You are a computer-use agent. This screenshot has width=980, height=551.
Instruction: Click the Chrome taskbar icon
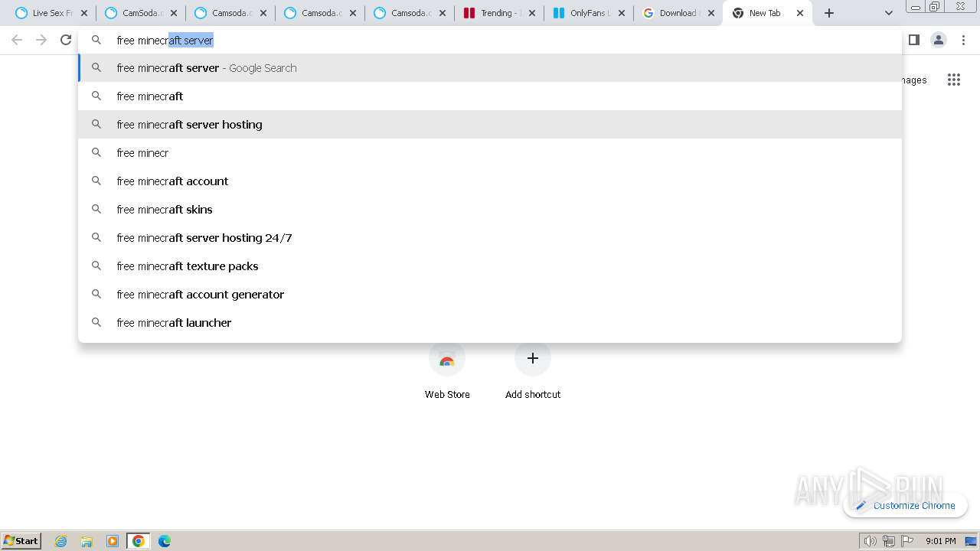pos(139,541)
